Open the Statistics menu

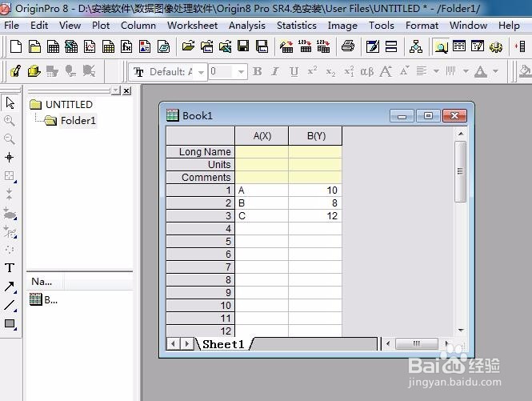(297, 26)
